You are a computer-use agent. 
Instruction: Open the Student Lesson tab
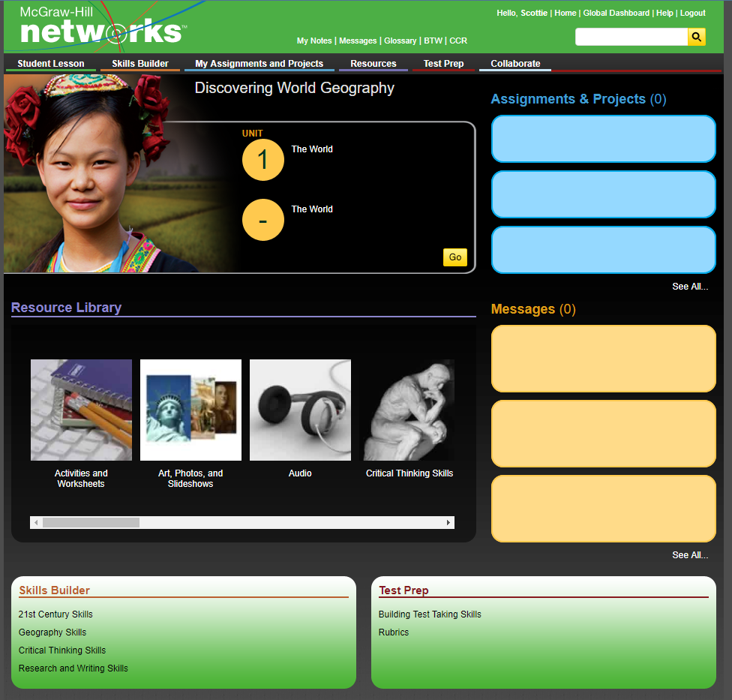pyautogui.click(x=51, y=64)
